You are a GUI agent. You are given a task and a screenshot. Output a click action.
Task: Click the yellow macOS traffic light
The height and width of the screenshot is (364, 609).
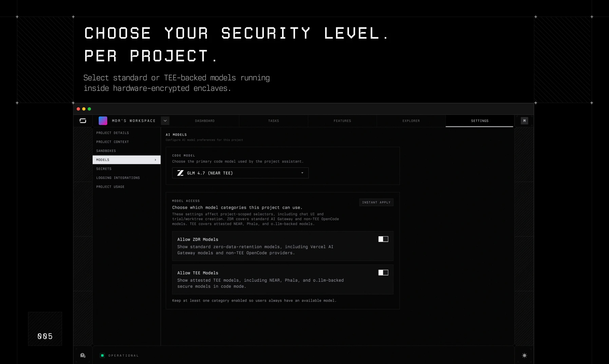[83, 109]
